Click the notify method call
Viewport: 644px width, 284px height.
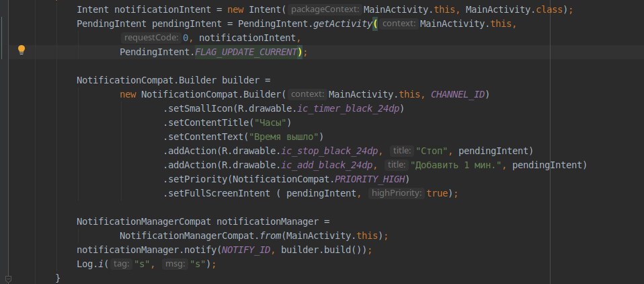click(x=200, y=250)
